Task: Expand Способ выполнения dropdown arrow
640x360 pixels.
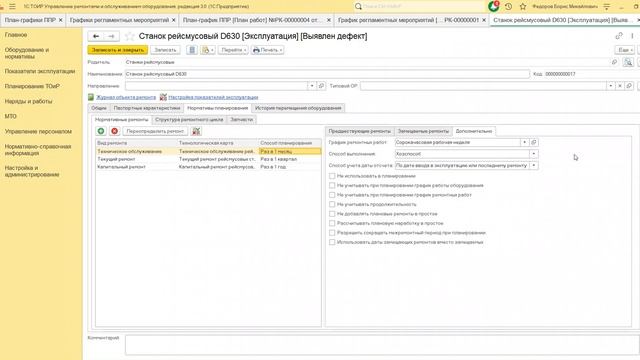Action: [x=533, y=154]
